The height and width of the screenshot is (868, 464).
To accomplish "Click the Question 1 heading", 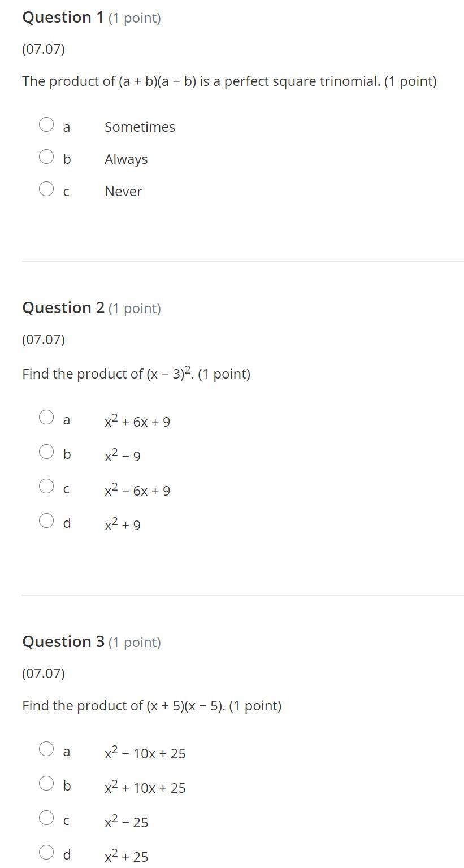I will [x=63, y=18].
